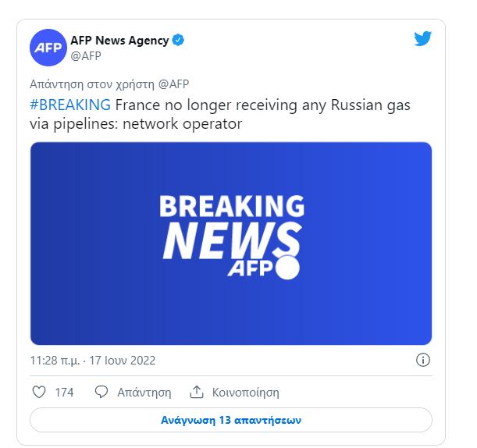Click the blue verified badge
Screen dimensions: 477x448
[179, 41]
